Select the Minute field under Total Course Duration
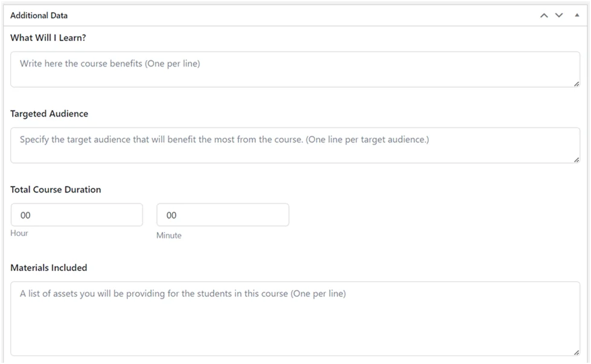This screenshot has height=364, width=591. click(222, 214)
